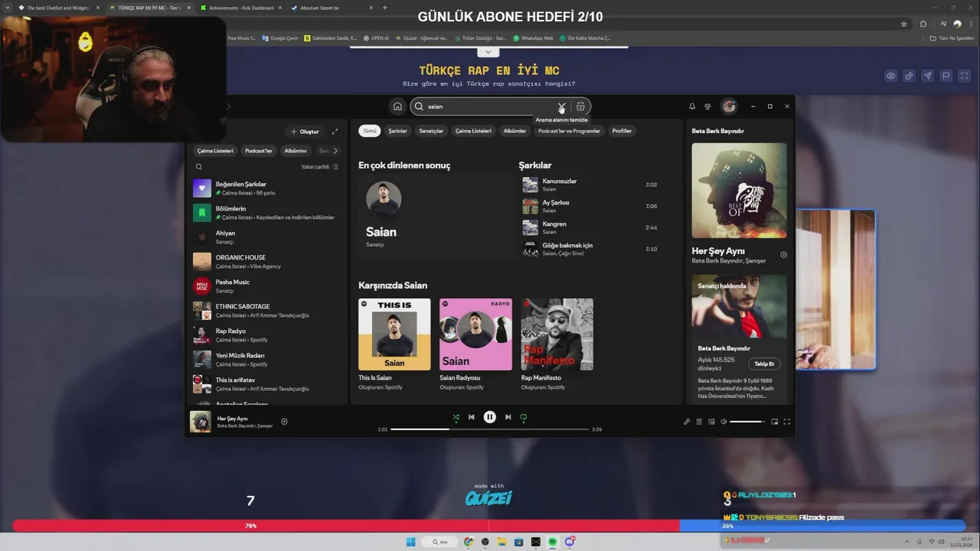980x551 pixels.
Task: Adjust the Spotify volume slider
Action: tap(747, 422)
